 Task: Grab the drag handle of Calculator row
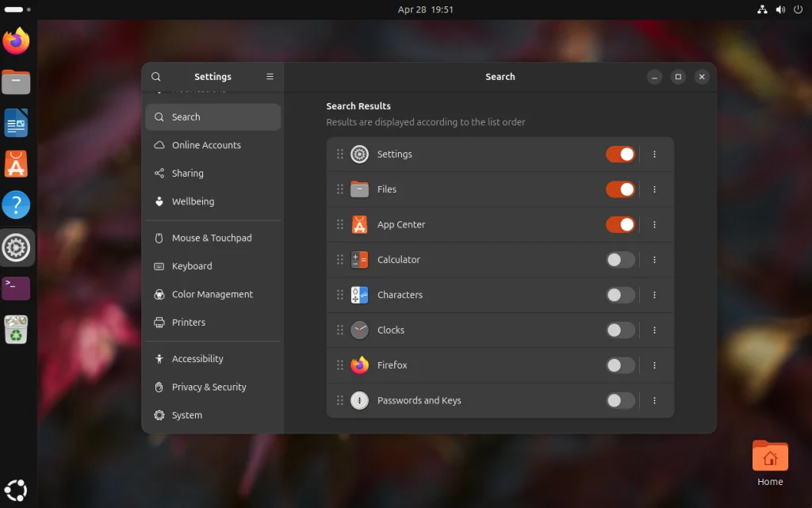pos(339,260)
